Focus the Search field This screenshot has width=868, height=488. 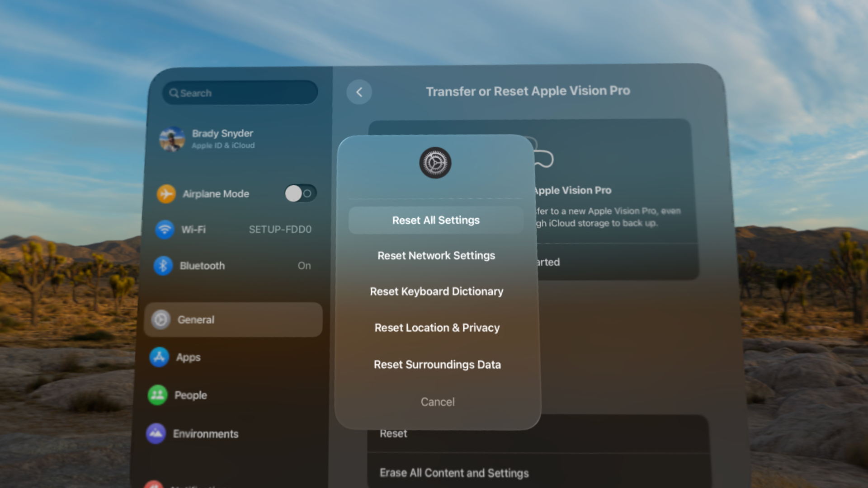pyautogui.click(x=240, y=93)
